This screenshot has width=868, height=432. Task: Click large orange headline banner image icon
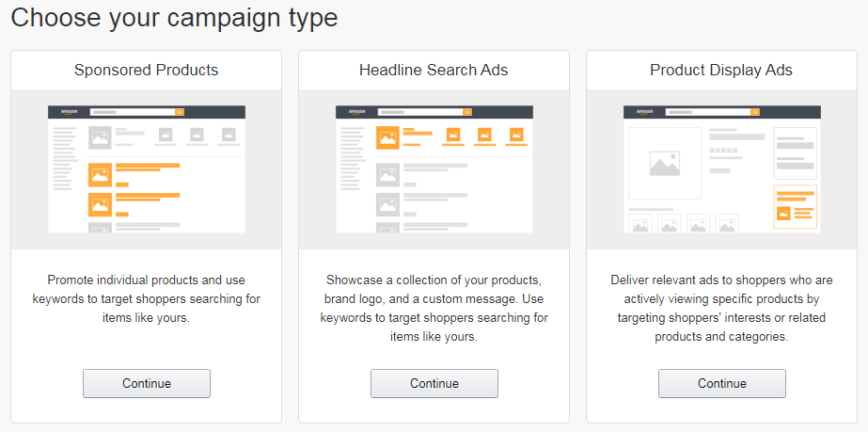387,137
